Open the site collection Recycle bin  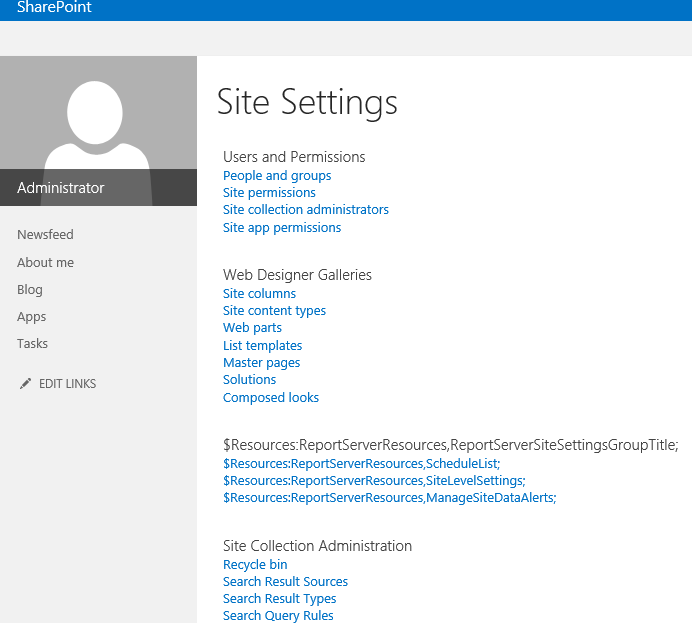(x=255, y=565)
